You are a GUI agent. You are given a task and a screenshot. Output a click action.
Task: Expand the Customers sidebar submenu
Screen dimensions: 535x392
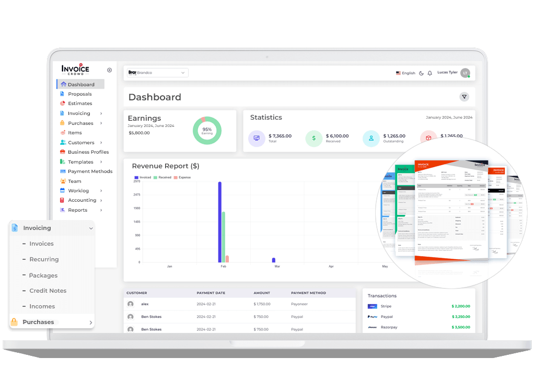point(101,143)
